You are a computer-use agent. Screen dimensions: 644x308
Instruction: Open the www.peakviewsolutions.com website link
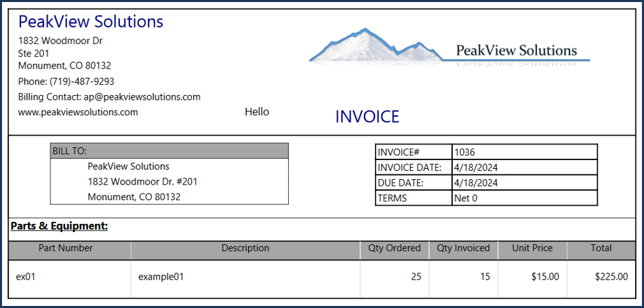pyautogui.click(x=78, y=112)
